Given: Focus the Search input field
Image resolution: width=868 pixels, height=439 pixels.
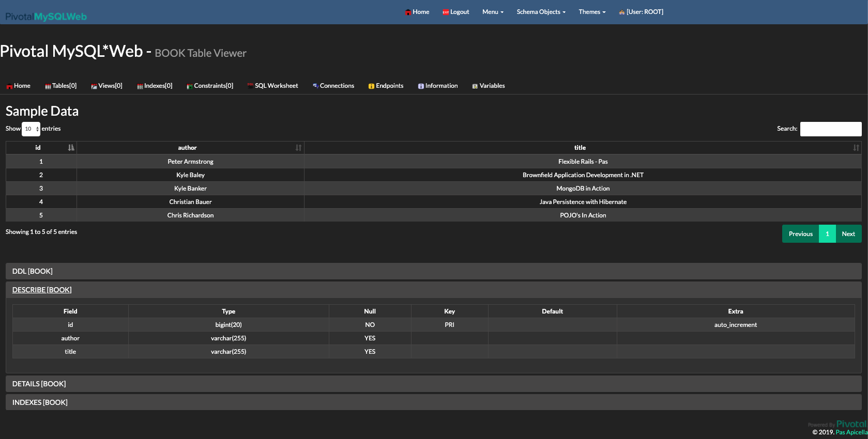Looking at the screenshot, I should click(x=831, y=129).
